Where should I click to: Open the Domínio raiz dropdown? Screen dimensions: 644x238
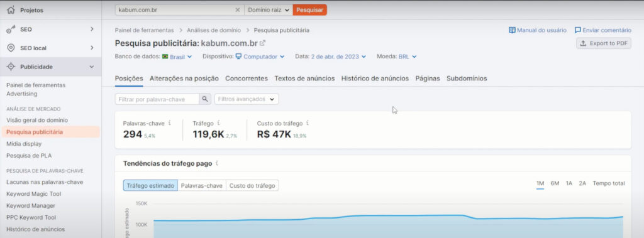[x=269, y=10]
